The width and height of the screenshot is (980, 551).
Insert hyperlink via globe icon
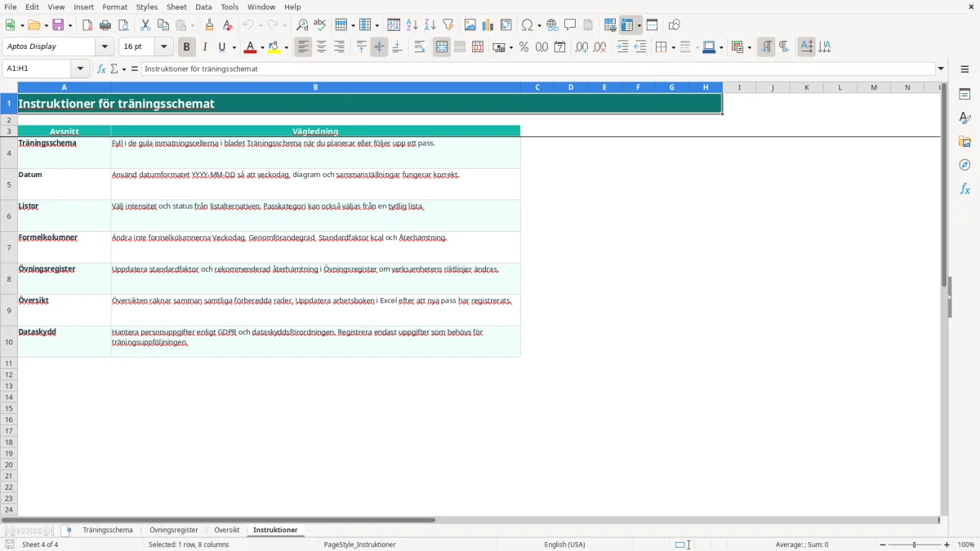[552, 25]
